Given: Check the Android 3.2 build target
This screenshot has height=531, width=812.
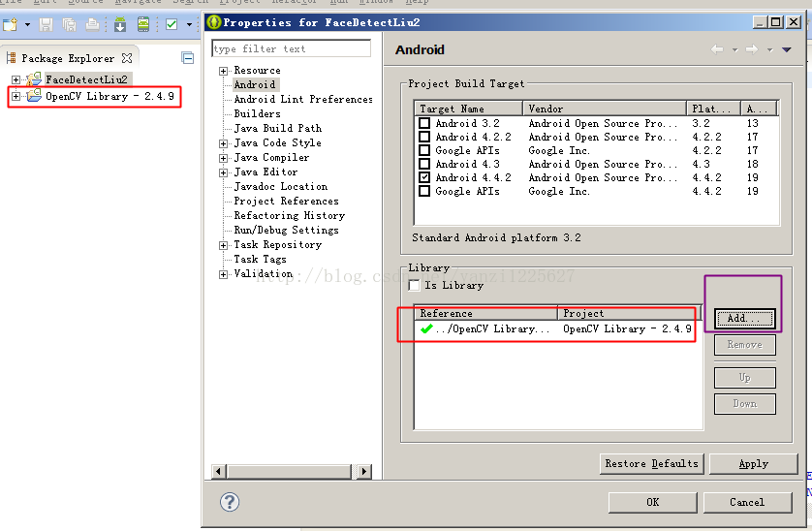Looking at the screenshot, I should [424, 123].
